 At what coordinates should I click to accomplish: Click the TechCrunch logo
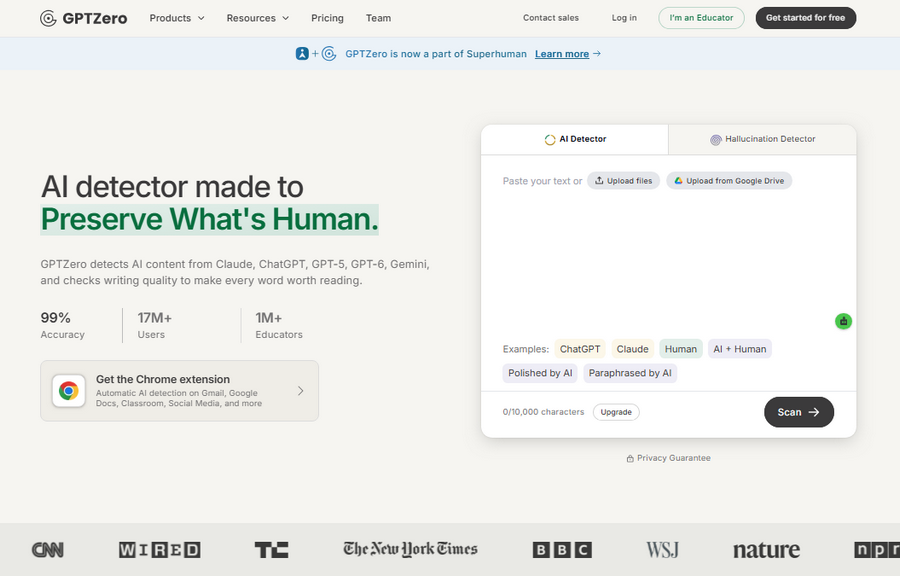pyautogui.click(x=271, y=550)
